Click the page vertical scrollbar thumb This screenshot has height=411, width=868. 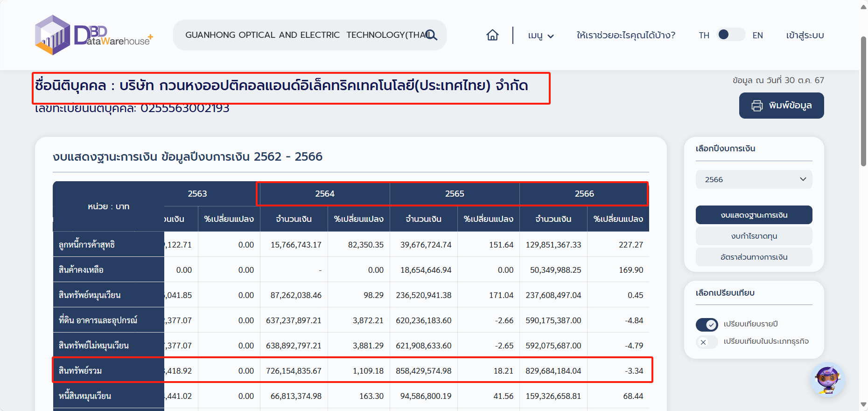pyautogui.click(x=864, y=101)
